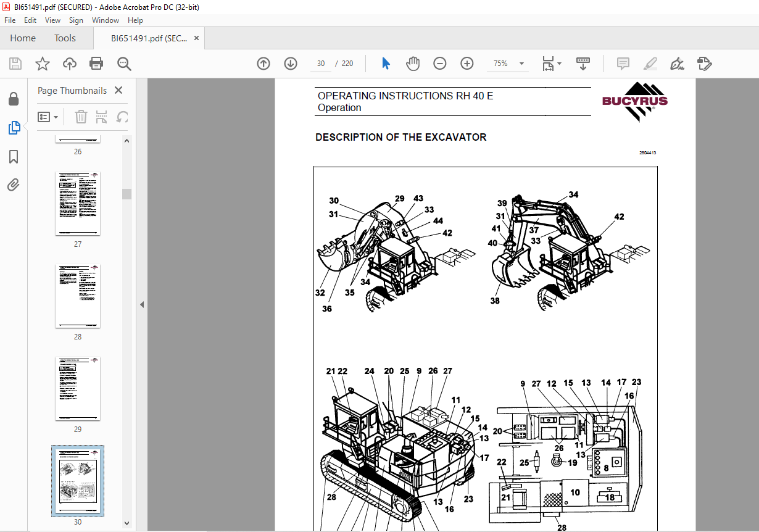This screenshot has width=759, height=532.
Task: Click the thumbnails scroll up arrow
Action: [x=127, y=140]
